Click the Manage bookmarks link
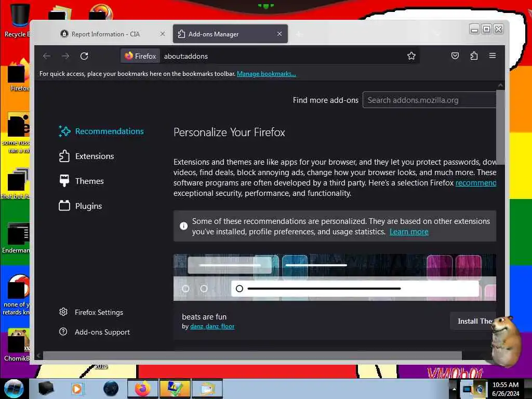This screenshot has width=532, height=399. [267, 74]
